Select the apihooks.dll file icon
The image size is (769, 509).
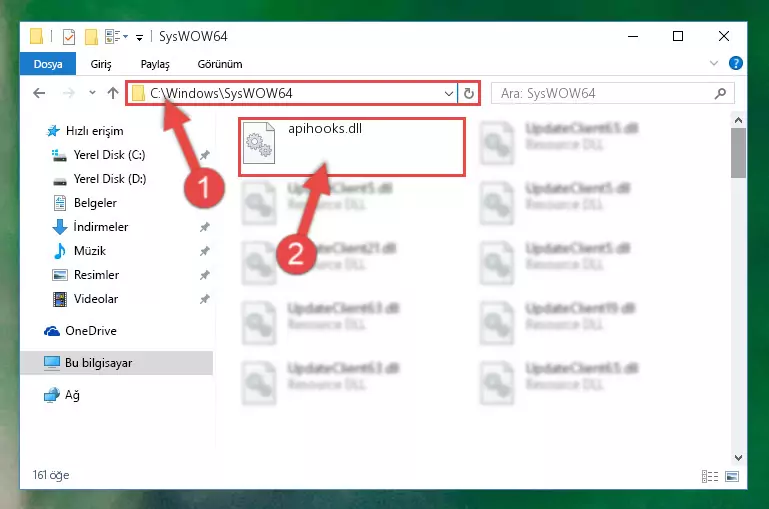click(x=259, y=143)
